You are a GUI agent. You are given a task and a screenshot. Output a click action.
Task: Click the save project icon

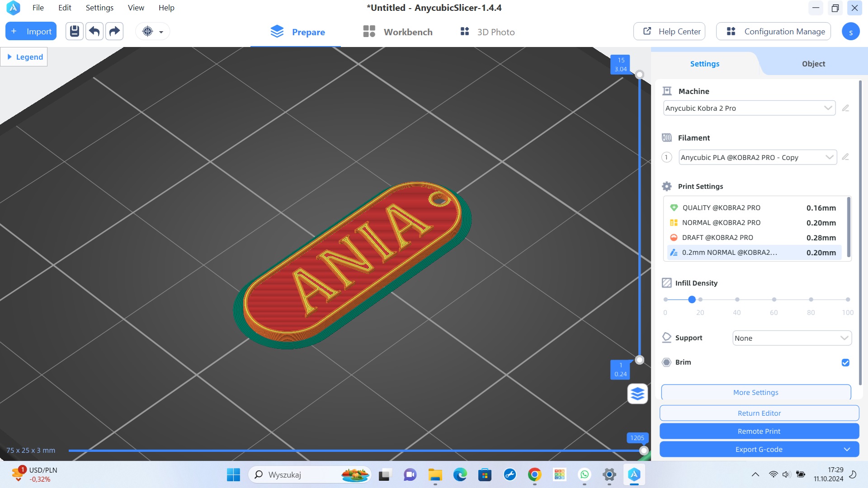[x=74, y=31]
